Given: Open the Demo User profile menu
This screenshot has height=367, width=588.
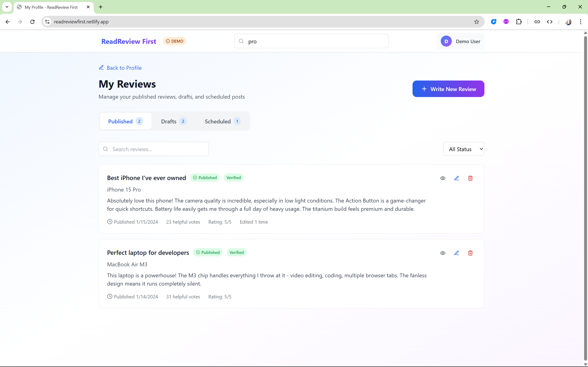Looking at the screenshot, I should (461, 41).
